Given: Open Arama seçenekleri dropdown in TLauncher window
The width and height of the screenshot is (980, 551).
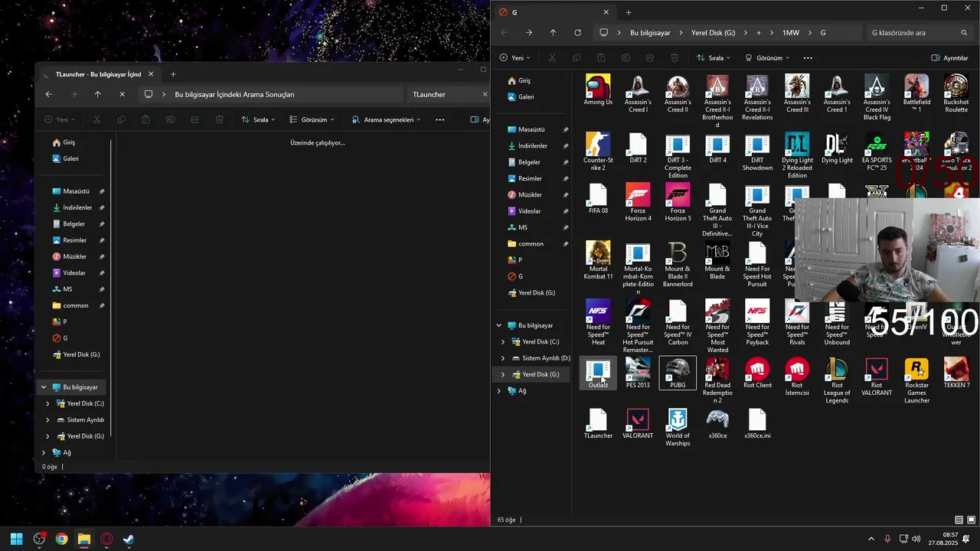Looking at the screenshot, I should coord(386,120).
